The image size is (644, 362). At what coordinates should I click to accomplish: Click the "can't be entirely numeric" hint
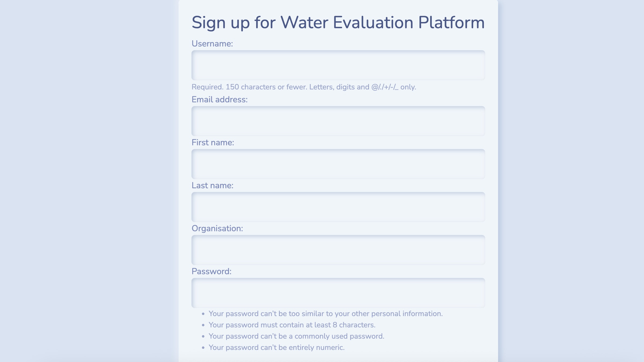click(277, 348)
